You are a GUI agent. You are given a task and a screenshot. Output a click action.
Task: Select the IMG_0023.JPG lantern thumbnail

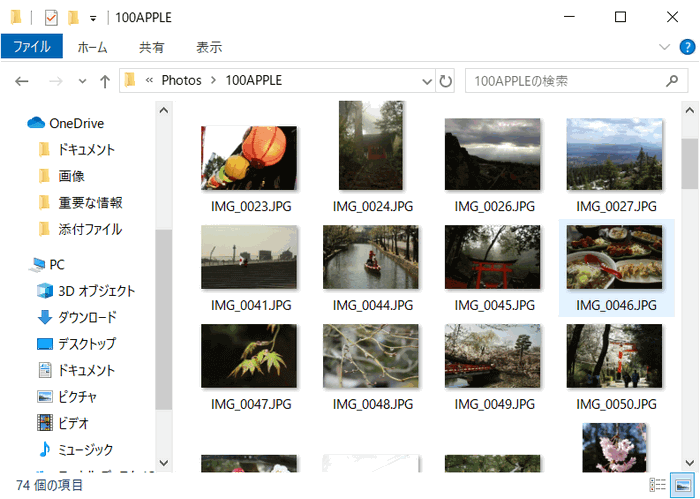point(249,158)
